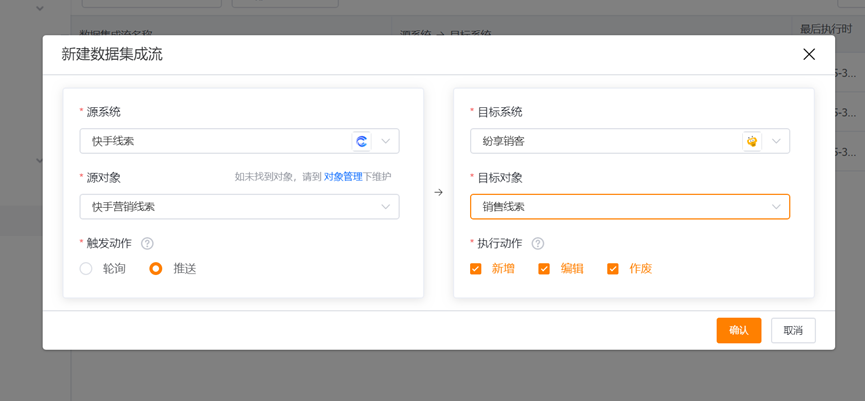Click the 执行动作 label text
This screenshot has height=401, width=865.
pyautogui.click(x=500, y=243)
